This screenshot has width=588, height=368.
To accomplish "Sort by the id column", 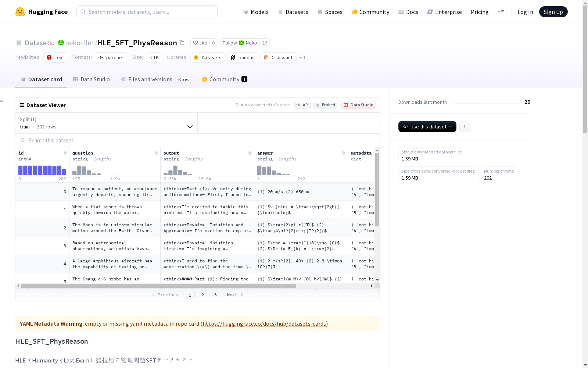I will tap(65, 153).
